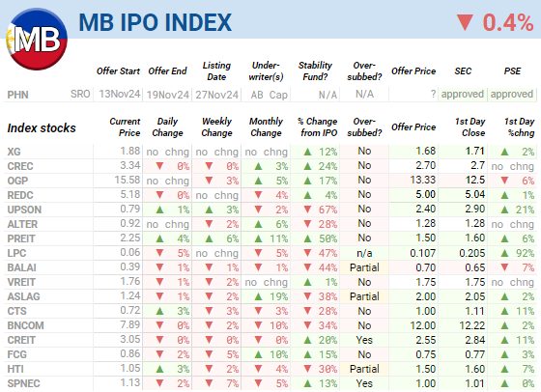This screenshot has height=392, width=541.
Task: Click the Weekly Change column header
Action: [216, 126]
